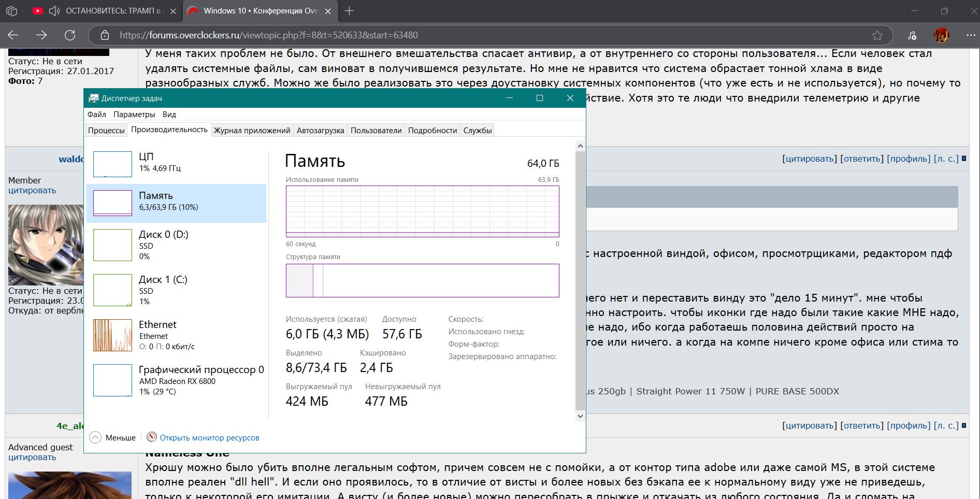Open the waldo username link
Image resolution: width=980 pixels, height=499 pixels.
[x=71, y=159]
